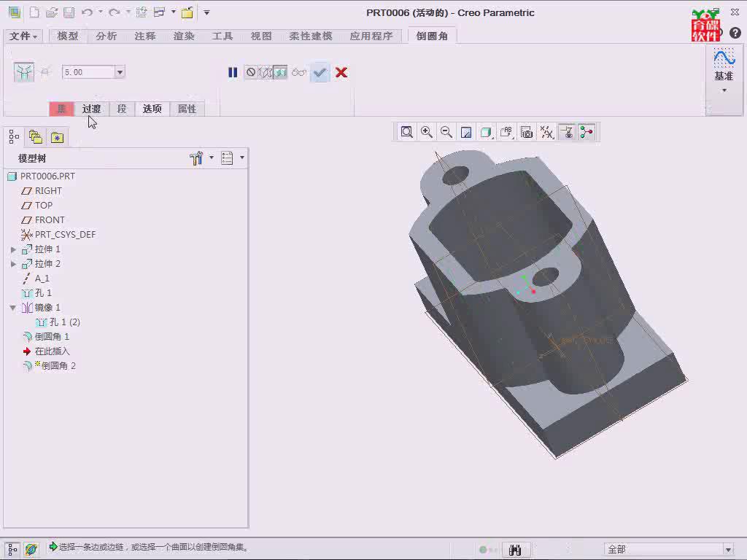The height and width of the screenshot is (560, 747).
Task: Expand the 拉伸 1 feature node
Action: [13, 249]
